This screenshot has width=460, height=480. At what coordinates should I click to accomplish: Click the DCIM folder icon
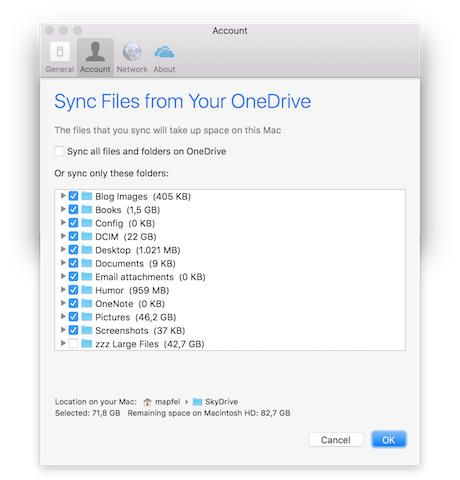87,236
